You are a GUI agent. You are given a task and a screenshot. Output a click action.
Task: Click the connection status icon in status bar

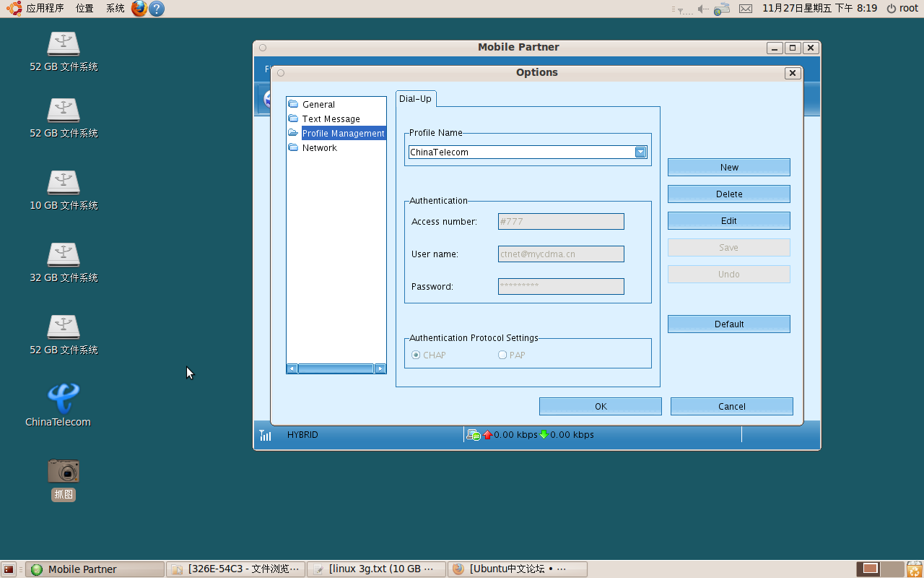click(x=474, y=435)
